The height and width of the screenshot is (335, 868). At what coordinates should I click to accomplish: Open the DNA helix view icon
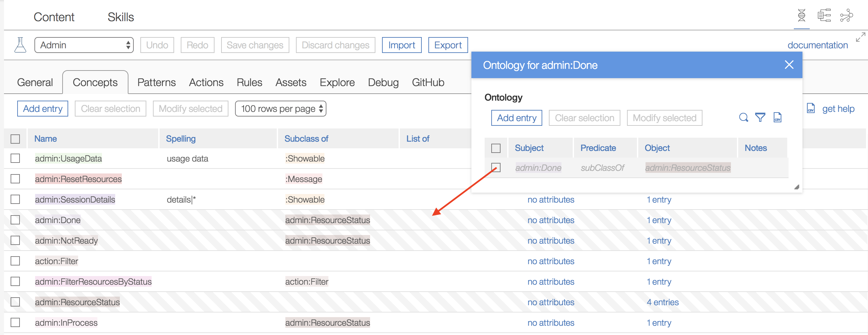(x=801, y=16)
